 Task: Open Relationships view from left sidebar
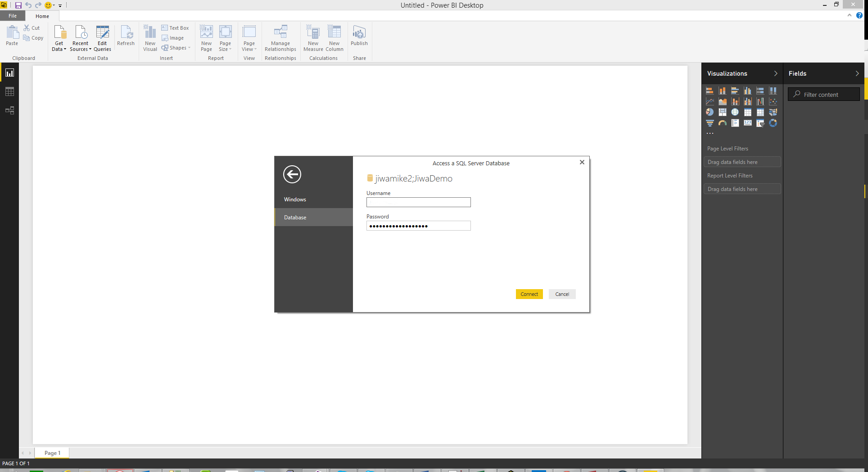click(x=9, y=110)
